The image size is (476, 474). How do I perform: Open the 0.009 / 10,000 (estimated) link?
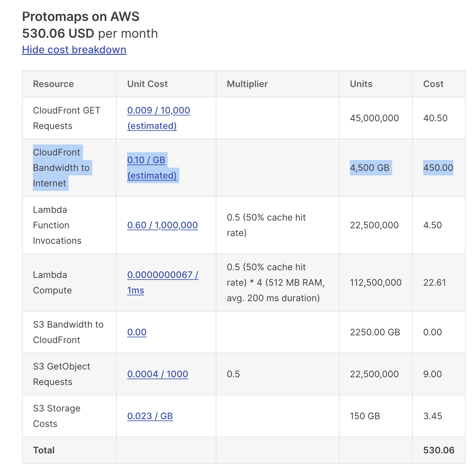[158, 118]
